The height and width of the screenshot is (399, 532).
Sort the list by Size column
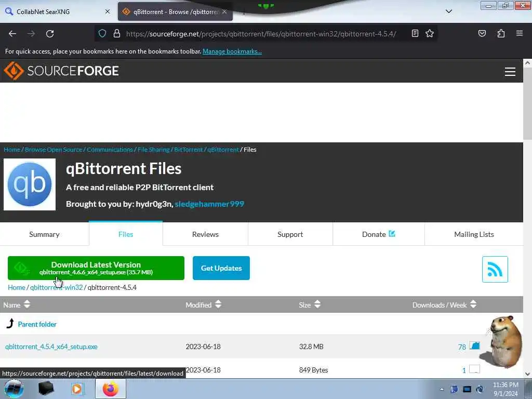(x=310, y=304)
